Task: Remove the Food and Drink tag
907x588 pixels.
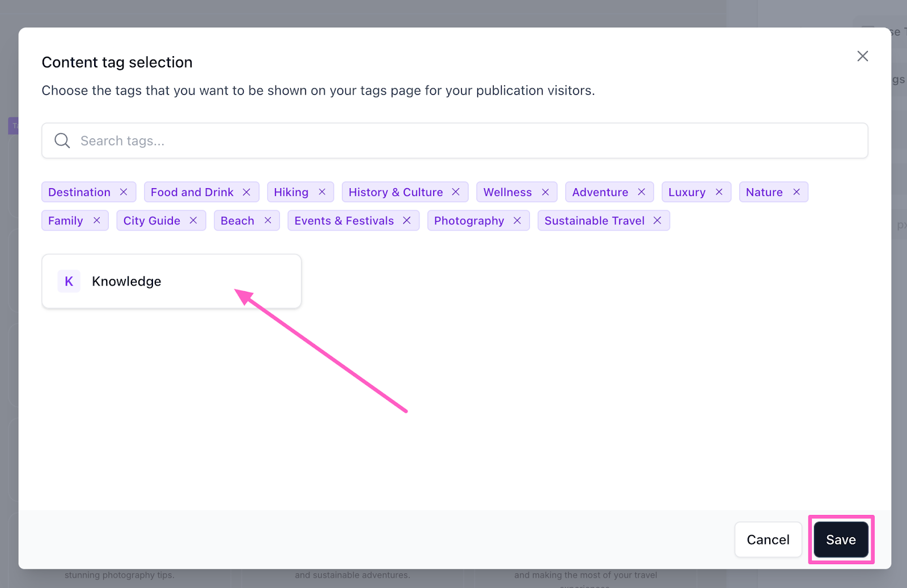Action: (247, 192)
